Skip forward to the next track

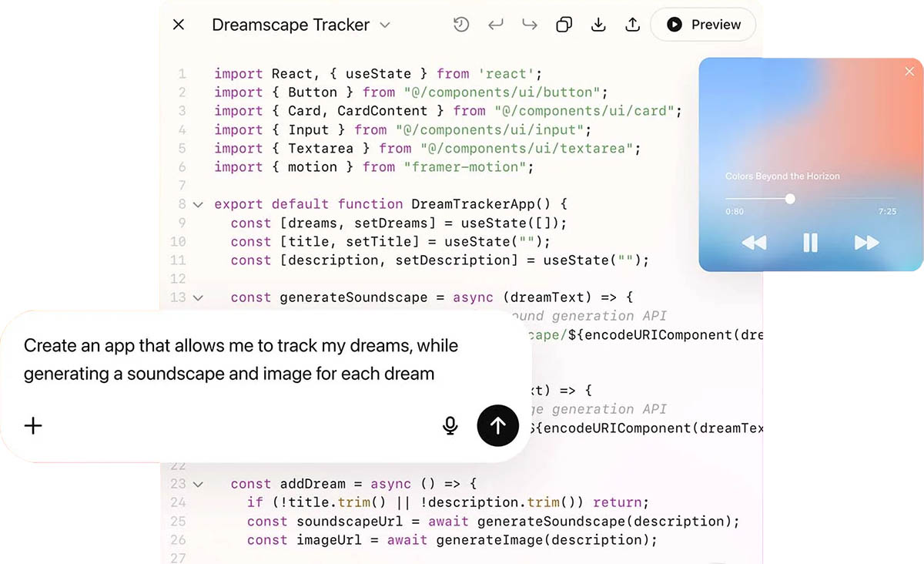point(866,243)
